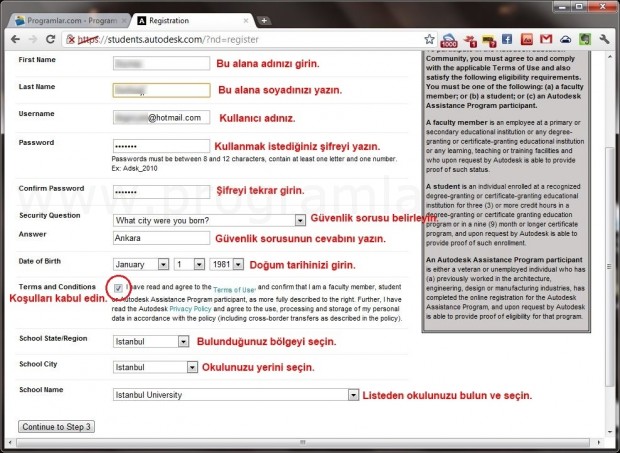
Task: Open a new tab with the plus button
Action: 264,21
